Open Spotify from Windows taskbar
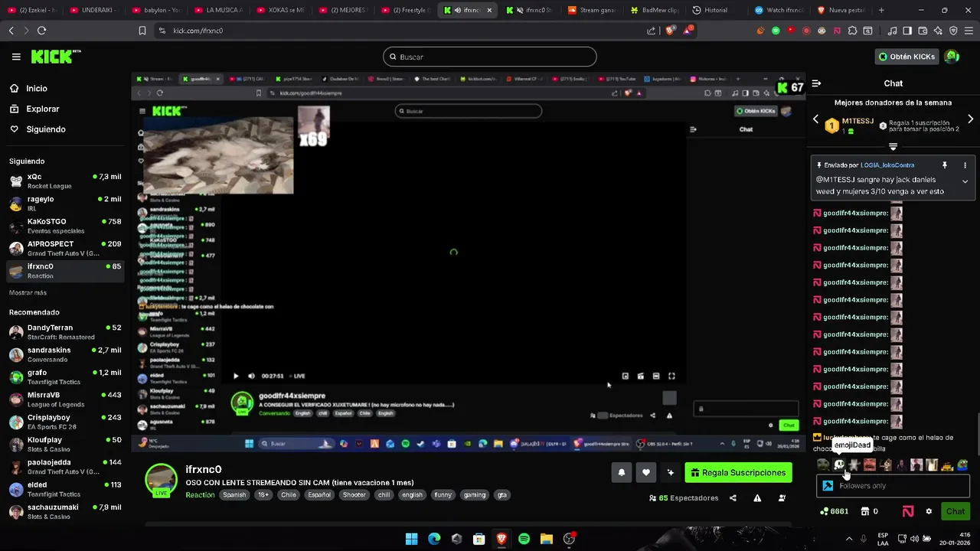 pyautogui.click(x=524, y=539)
